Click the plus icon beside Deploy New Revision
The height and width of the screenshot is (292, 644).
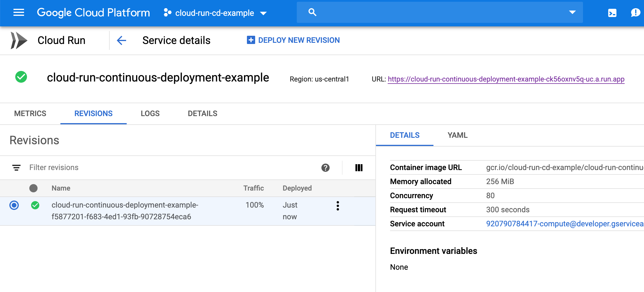(251, 40)
